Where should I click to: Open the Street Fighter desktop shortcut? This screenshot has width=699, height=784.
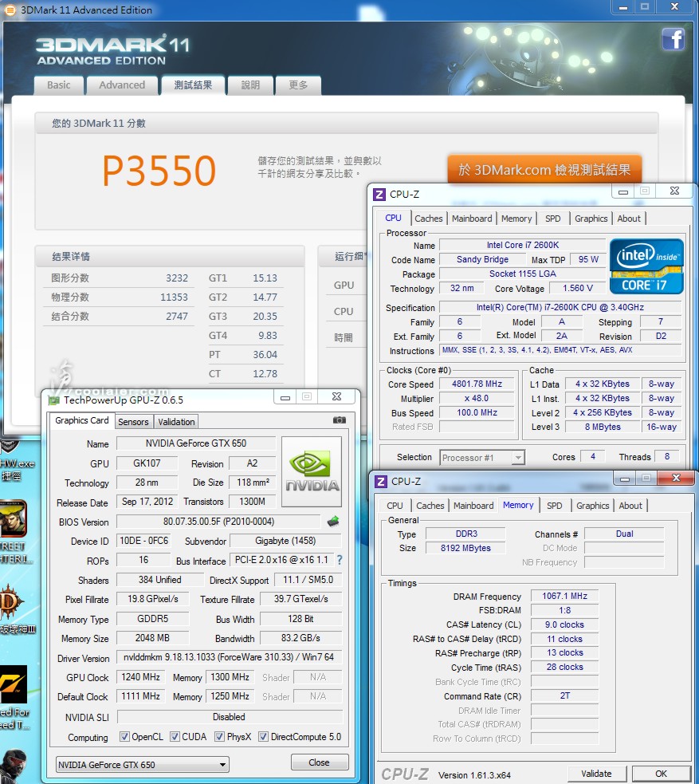(x=14, y=531)
